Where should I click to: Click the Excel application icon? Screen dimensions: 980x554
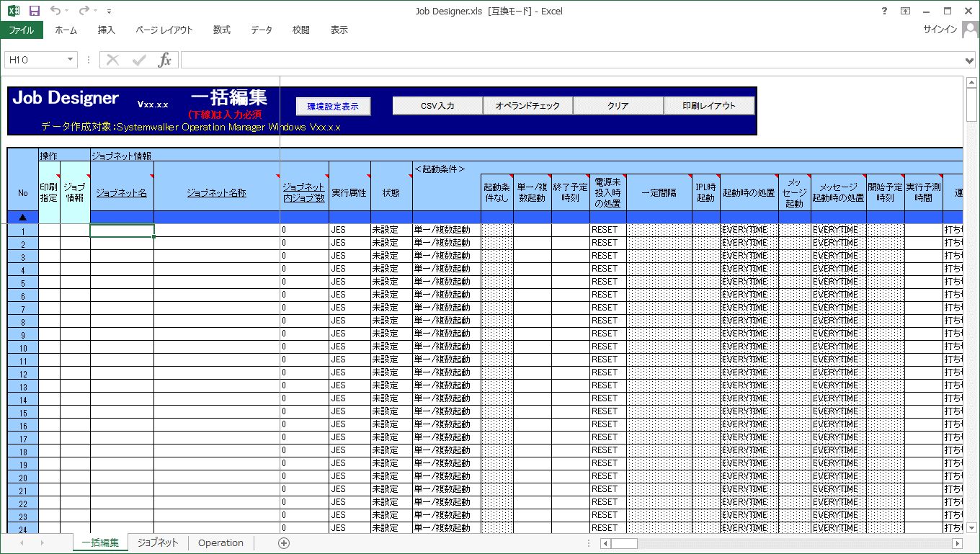(x=14, y=12)
